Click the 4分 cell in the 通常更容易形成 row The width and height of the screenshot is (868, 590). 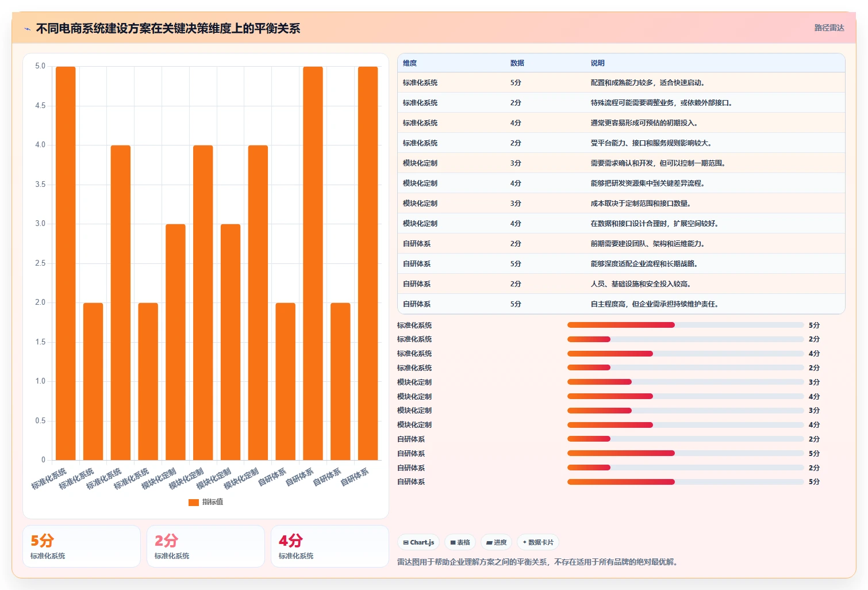pyautogui.click(x=516, y=123)
